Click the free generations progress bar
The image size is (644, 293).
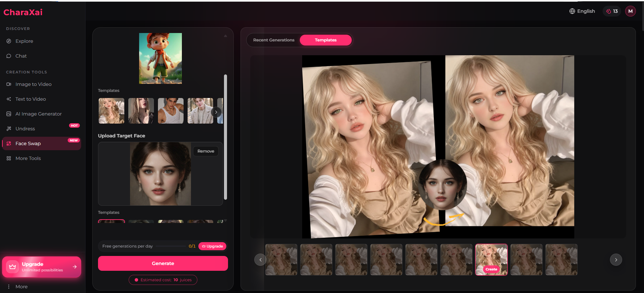171,246
